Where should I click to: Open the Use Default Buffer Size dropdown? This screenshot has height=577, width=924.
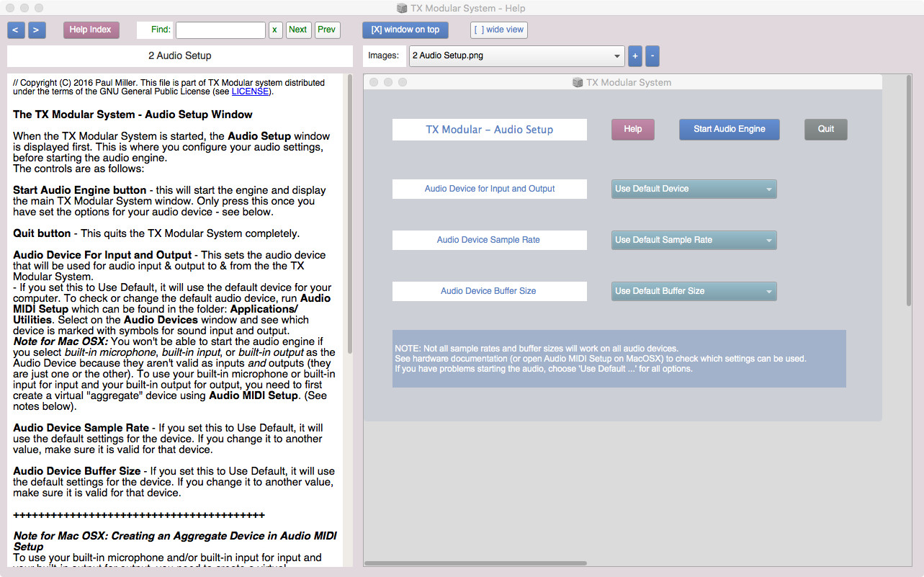tap(694, 292)
